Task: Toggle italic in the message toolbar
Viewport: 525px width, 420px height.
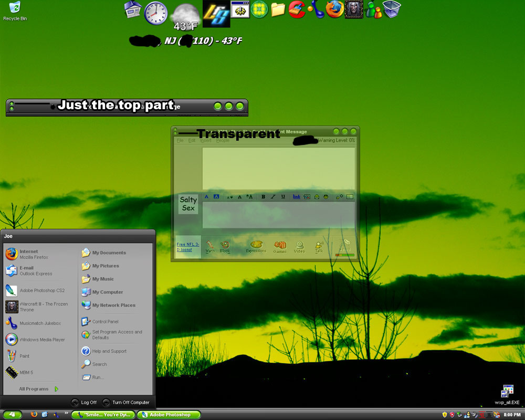Action: click(x=273, y=196)
